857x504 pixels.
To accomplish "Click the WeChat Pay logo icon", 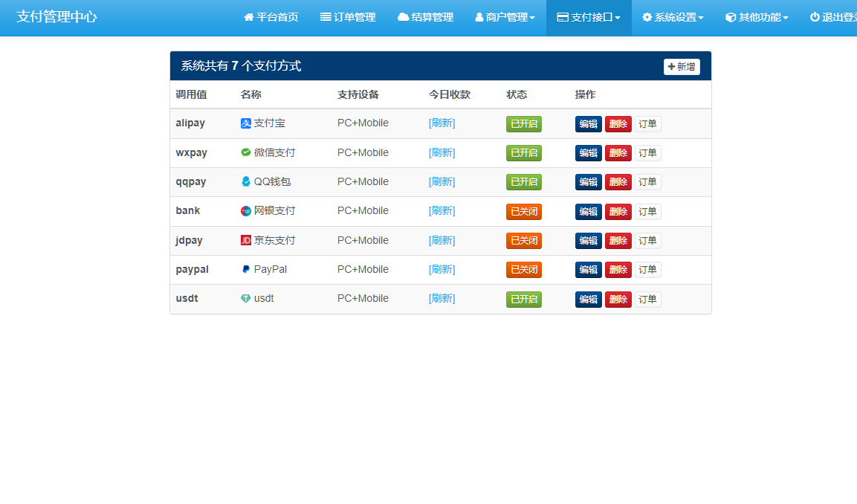I will 246,152.
